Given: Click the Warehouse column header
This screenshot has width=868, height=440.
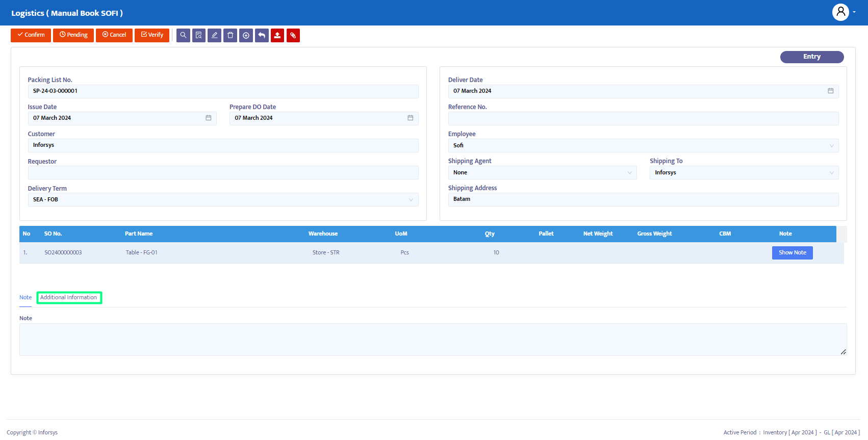Looking at the screenshot, I should 323,234.
